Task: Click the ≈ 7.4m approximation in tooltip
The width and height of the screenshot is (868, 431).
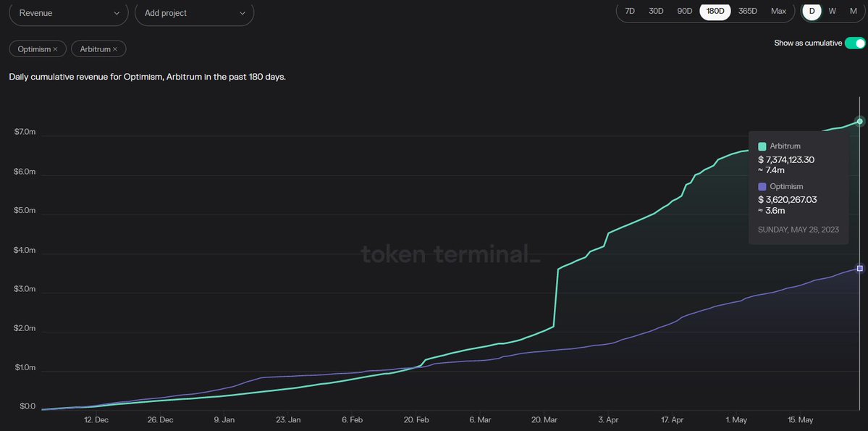Action: pos(771,170)
